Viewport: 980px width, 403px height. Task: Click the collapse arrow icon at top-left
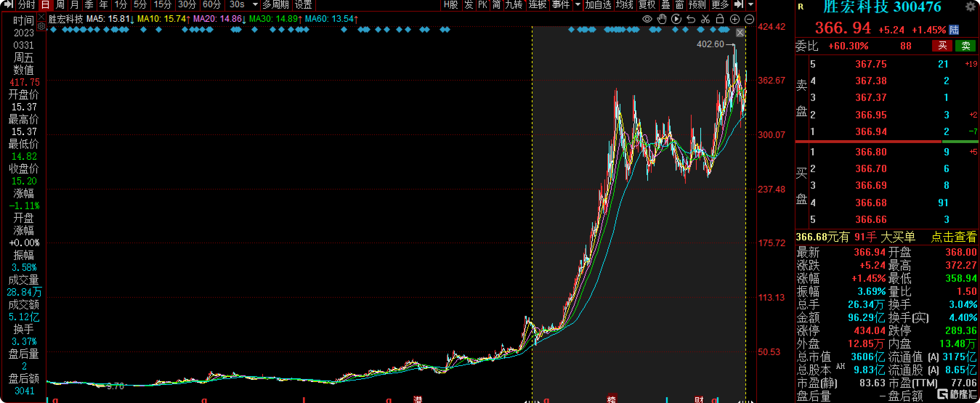8,5
